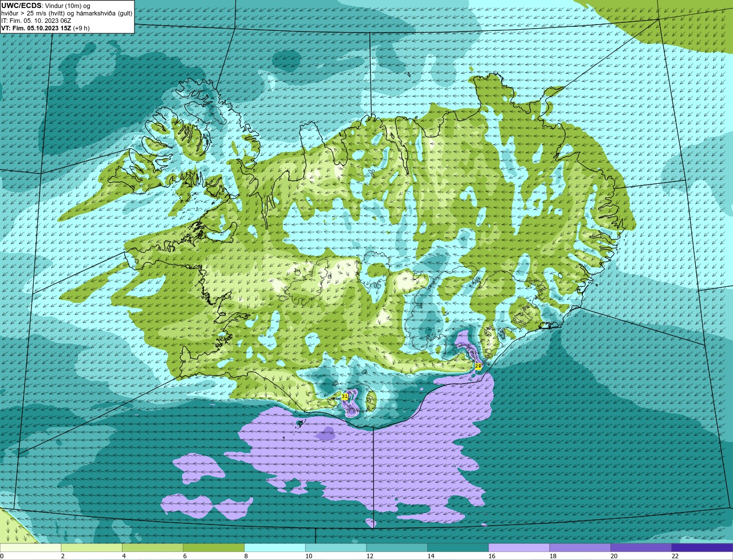This screenshot has height=560, width=733.
Task: Click the title line "UWC/ECDS: Vindur (10m) og"
Action: [46, 6]
